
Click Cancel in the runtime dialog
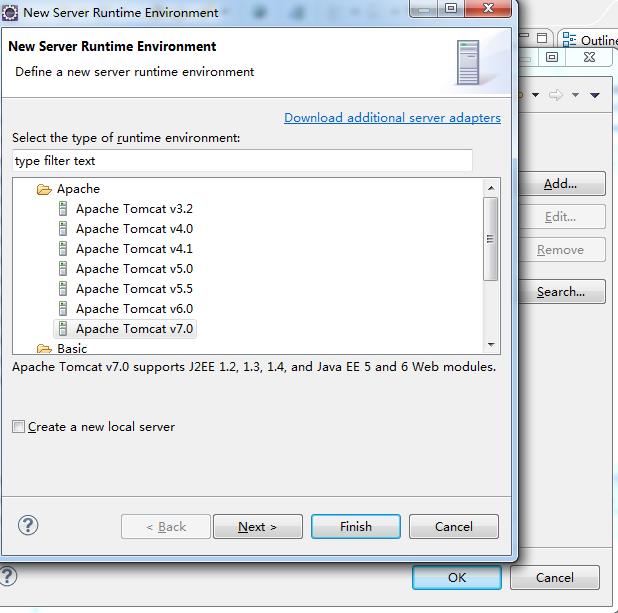point(454,526)
